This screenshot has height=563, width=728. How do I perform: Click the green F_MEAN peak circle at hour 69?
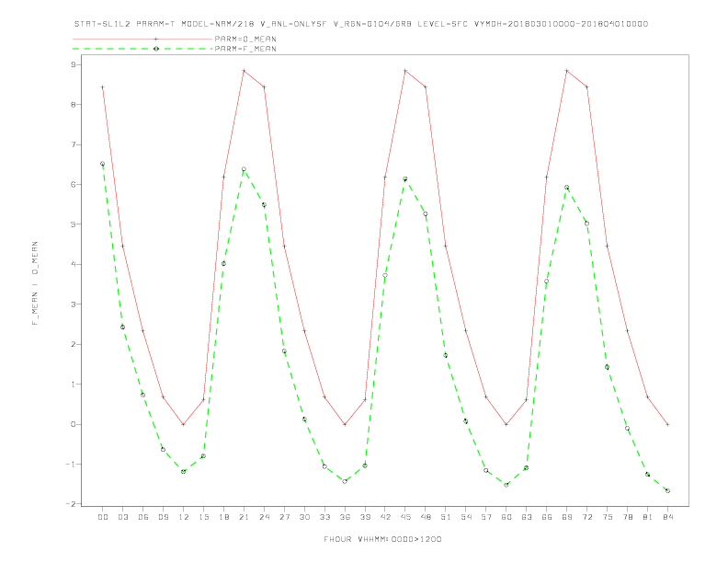[x=567, y=187]
